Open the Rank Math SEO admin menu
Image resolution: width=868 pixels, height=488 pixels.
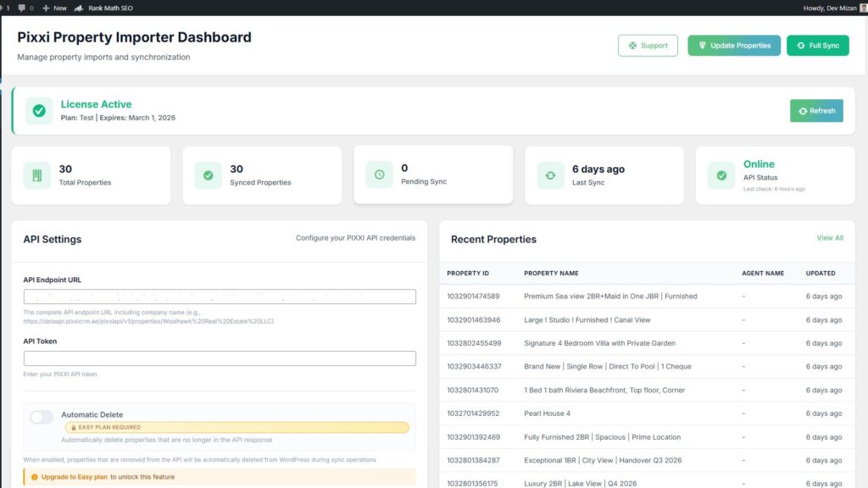coord(103,8)
